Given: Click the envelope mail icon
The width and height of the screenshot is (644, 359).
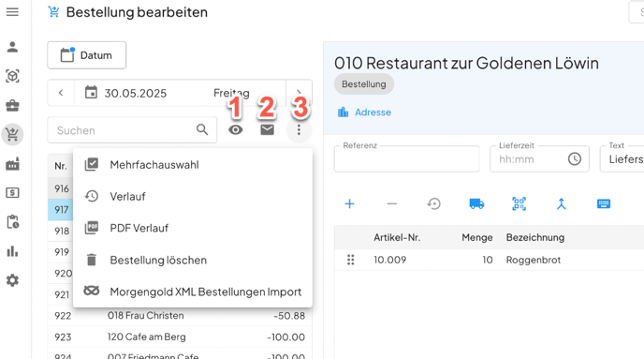Looking at the screenshot, I should coord(267,130).
